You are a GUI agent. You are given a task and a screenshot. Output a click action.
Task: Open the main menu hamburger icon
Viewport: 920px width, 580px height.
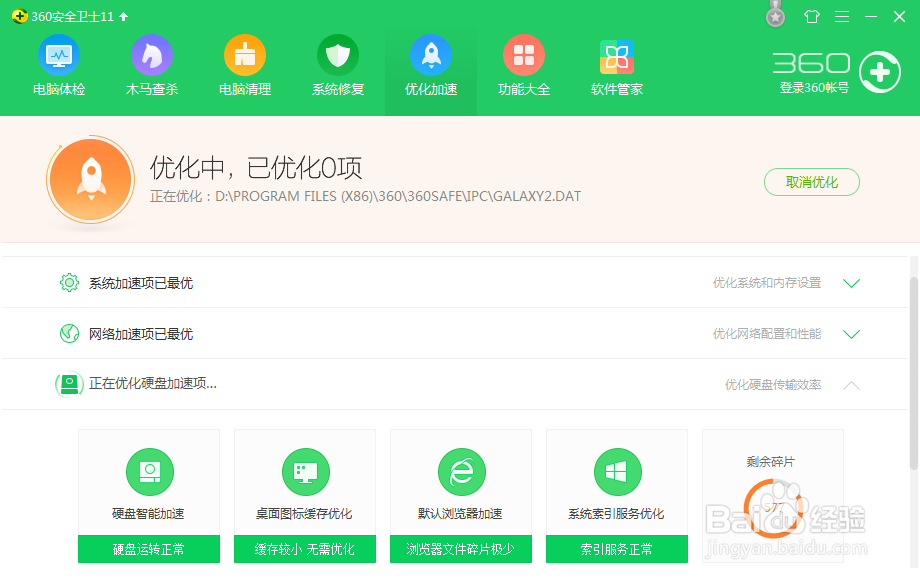(842, 16)
